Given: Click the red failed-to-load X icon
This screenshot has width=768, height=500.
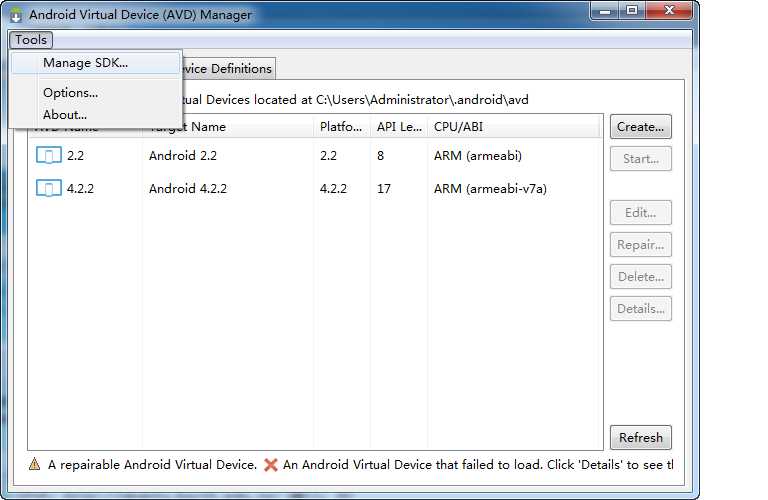Looking at the screenshot, I should (x=270, y=465).
